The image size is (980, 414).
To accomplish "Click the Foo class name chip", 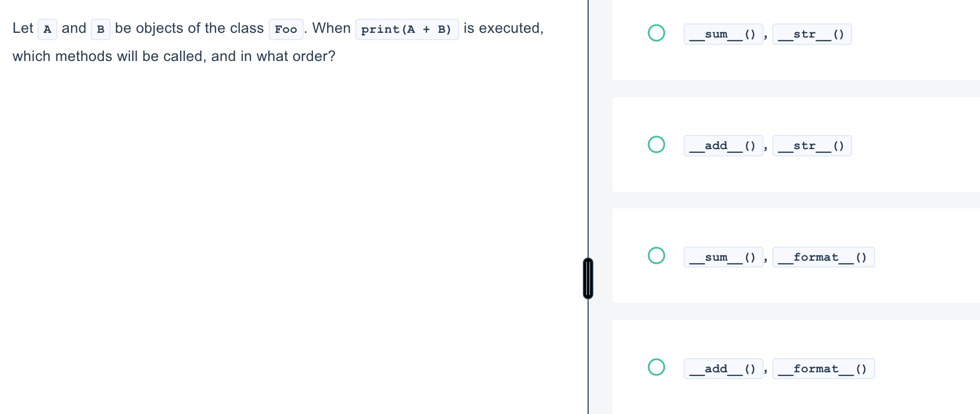I will (286, 29).
